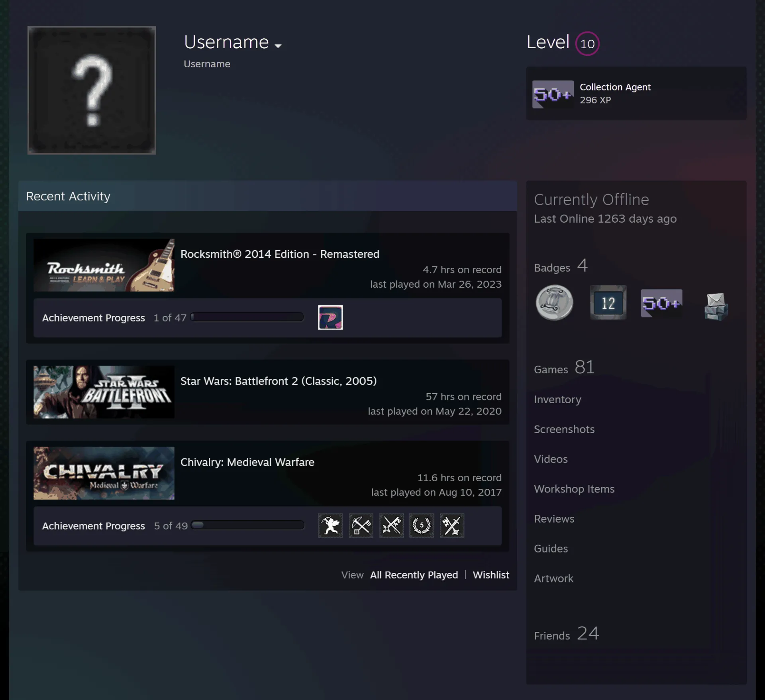Screen dimensions: 765x700
Task: Click the envelope stack badge icon
Action: pos(716,306)
